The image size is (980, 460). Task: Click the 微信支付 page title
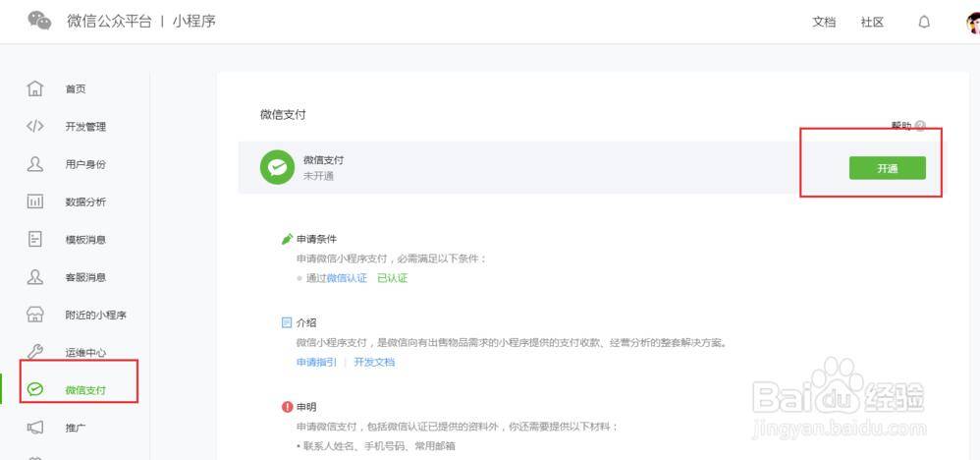(283, 115)
